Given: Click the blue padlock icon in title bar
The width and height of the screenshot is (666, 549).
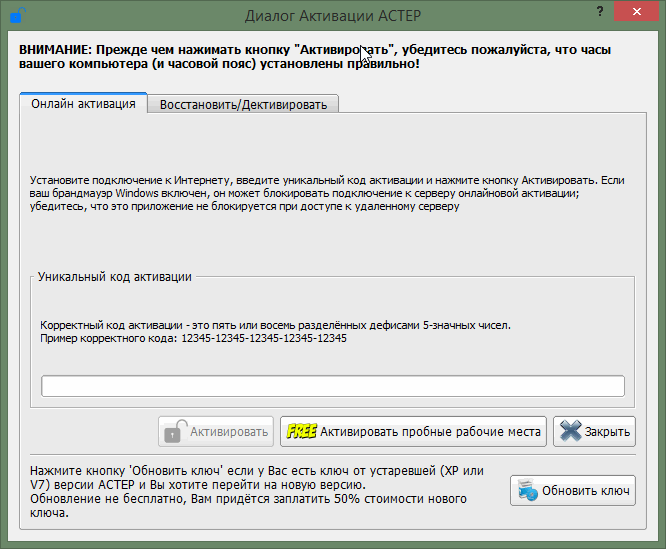Looking at the screenshot, I should point(17,16).
